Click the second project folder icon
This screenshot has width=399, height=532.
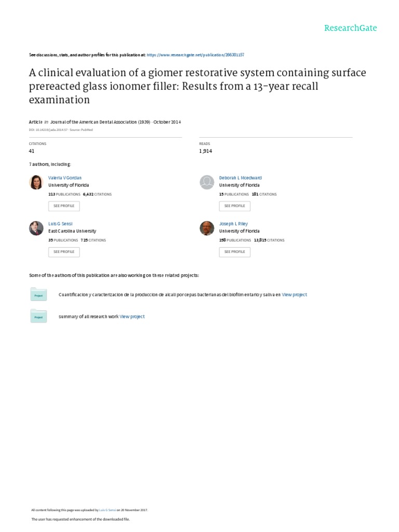pyautogui.click(x=38, y=316)
